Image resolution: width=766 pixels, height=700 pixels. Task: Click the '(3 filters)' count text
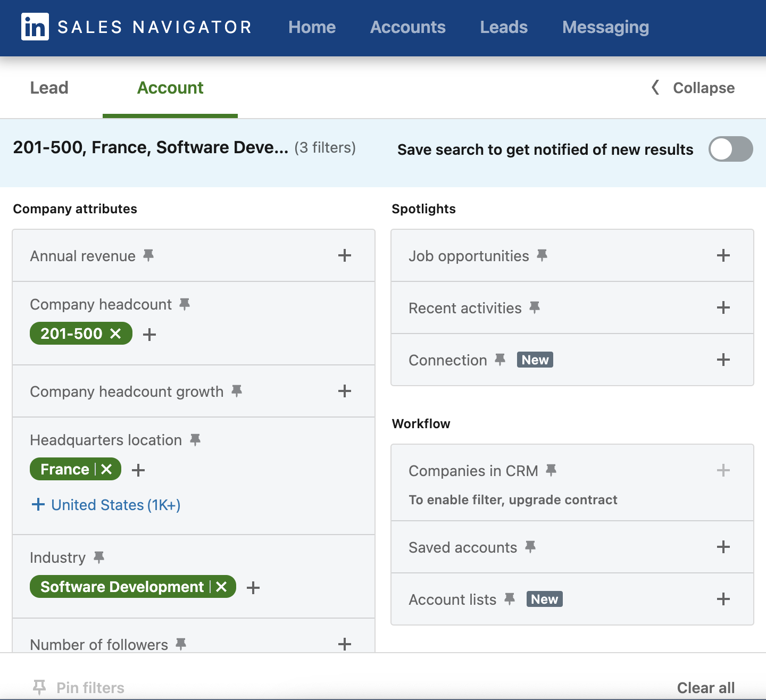pos(325,147)
